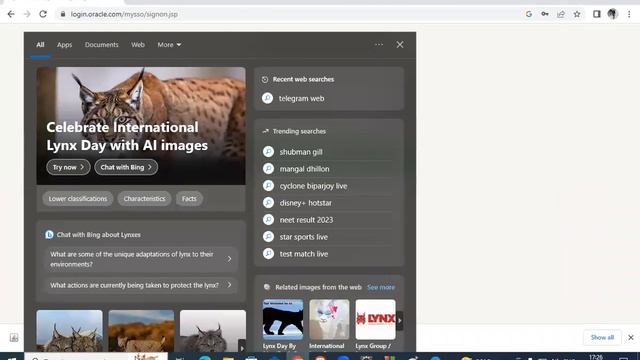The width and height of the screenshot is (640, 360).
Task: Open the Lynx Group related image
Action: coord(375,320)
